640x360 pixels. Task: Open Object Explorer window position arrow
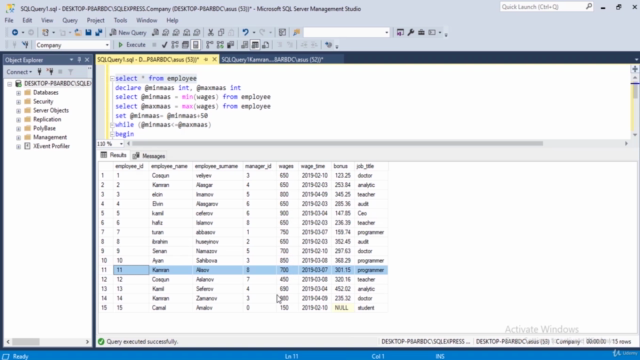pyautogui.click(x=71, y=60)
